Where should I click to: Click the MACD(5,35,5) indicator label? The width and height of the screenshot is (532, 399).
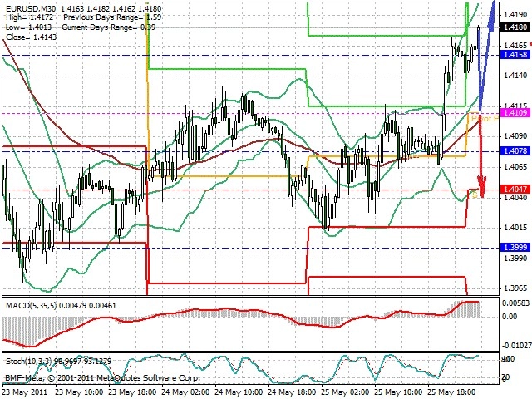pos(32,305)
